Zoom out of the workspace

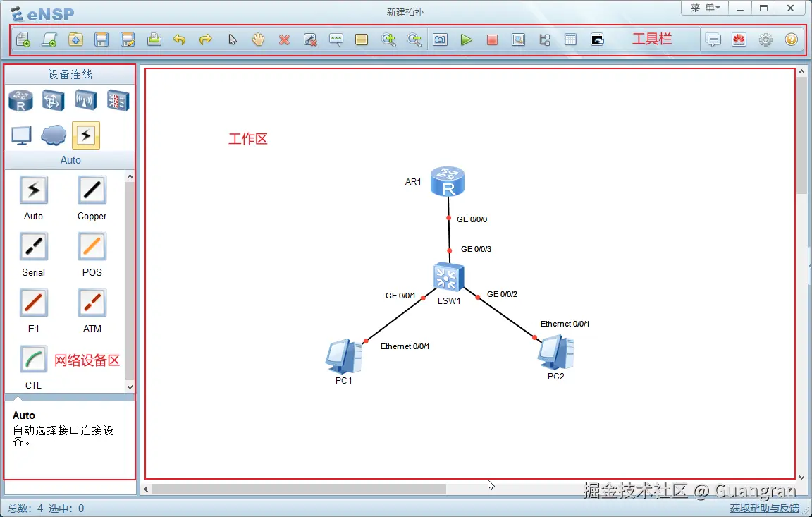point(414,39)
